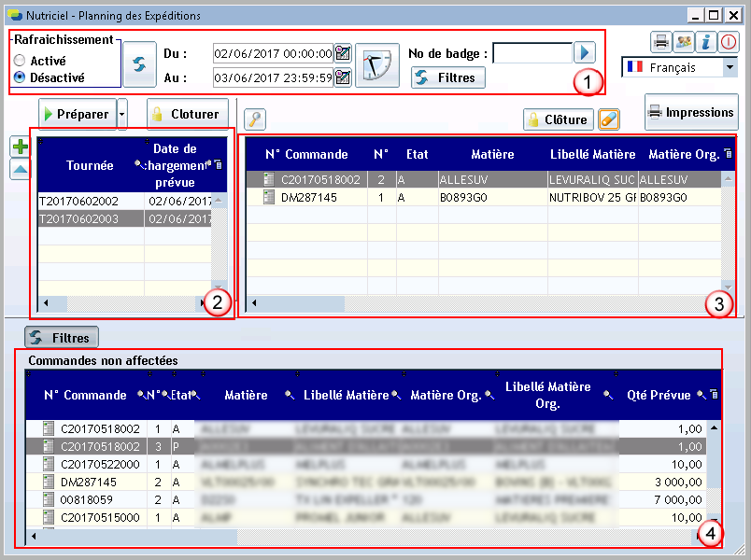The image size is (751, 560).
Task: Click the unassigned orders grid horizontal scrollbar
Action: [x=364, y=536]
